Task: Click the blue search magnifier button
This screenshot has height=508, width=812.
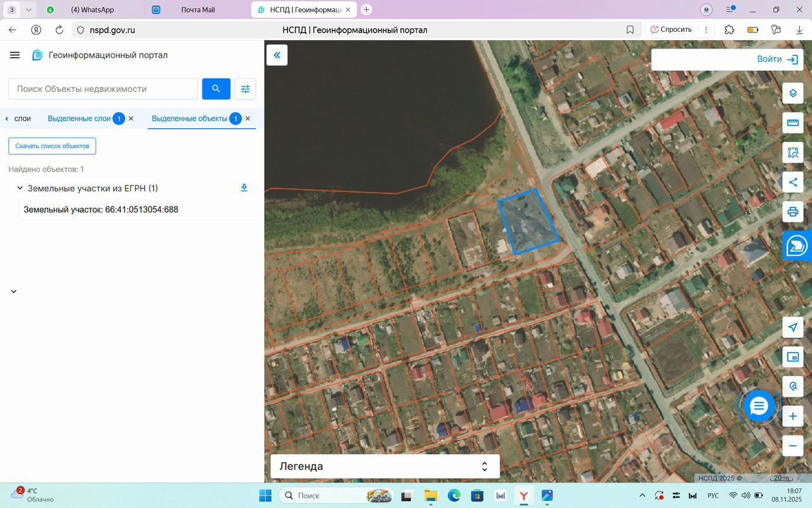Action: coord(216,89)
